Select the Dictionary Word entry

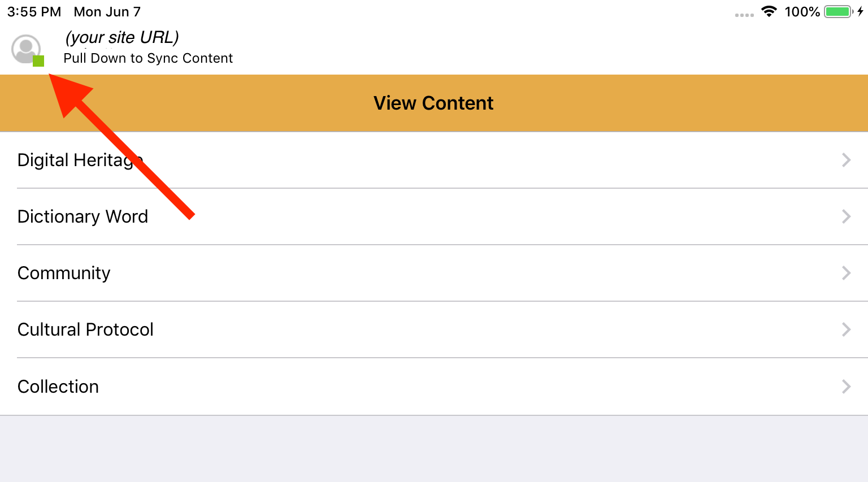pos(434,216)
